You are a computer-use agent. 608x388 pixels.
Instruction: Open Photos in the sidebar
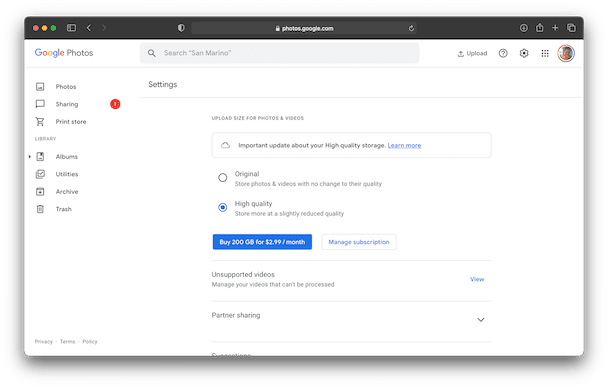click(66, 86)
